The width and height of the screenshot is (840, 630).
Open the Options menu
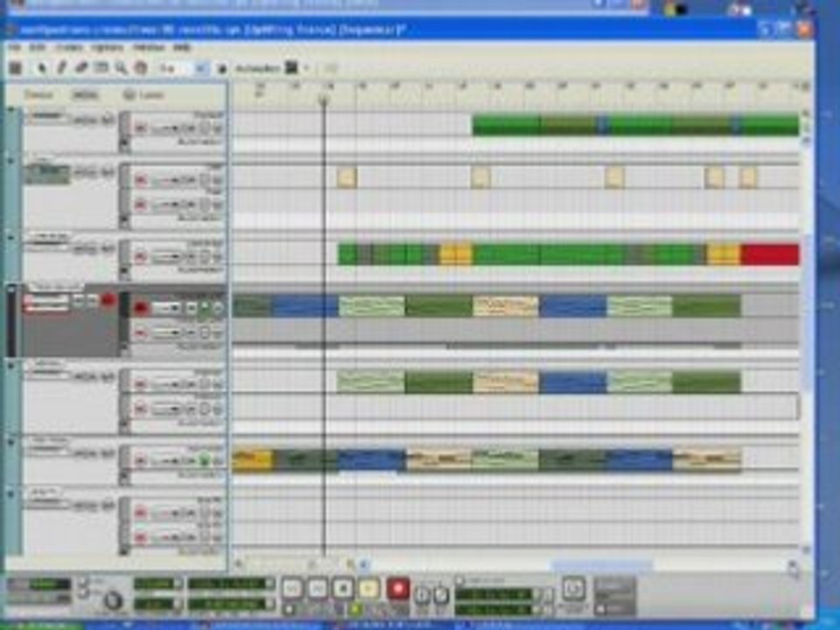point(107,47)
